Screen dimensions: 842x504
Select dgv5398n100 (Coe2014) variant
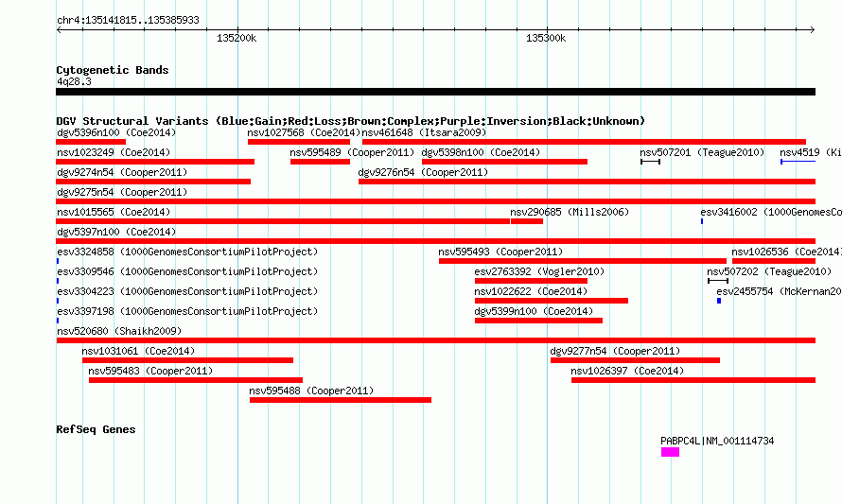[505, 162]
